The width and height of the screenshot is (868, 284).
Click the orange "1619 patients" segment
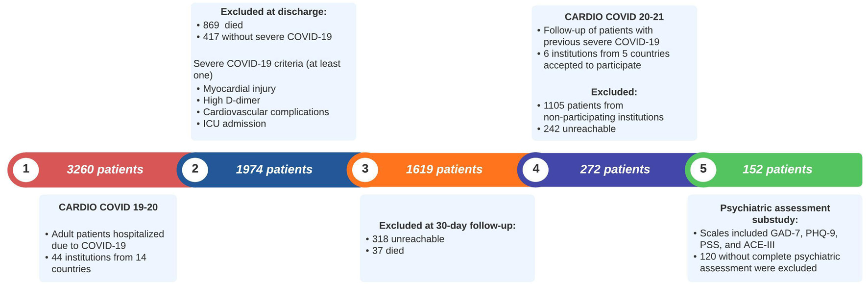444,170
